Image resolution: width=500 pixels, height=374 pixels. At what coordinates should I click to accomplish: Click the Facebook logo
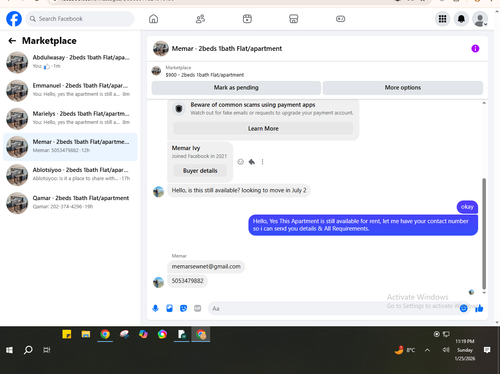(x=14, y=19)
